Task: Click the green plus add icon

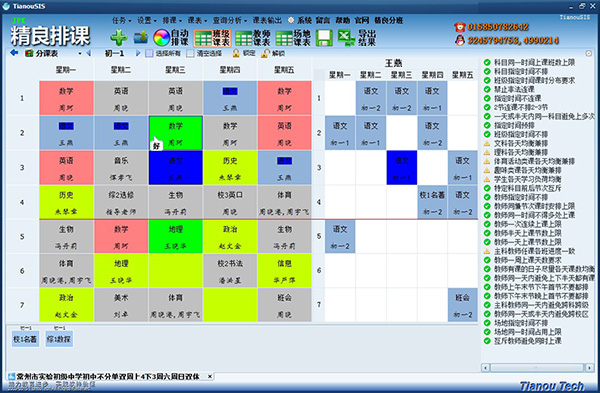Action: click(x=119, y=38)
